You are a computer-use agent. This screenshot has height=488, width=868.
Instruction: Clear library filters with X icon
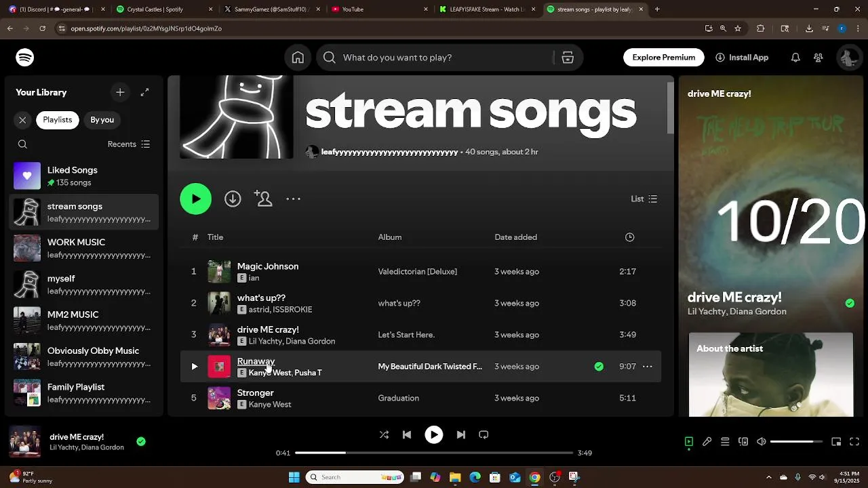[x=22, y=120]
